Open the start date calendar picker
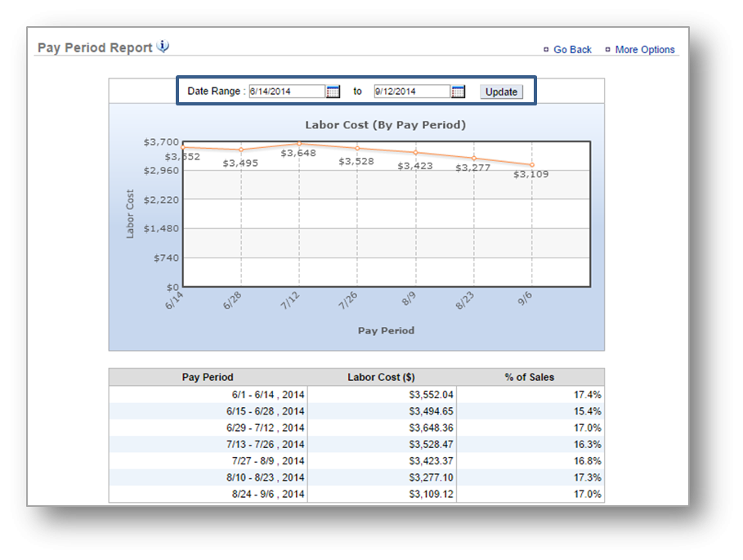The width and height of the screenshot is (743, 560). (x=332, y=91)
